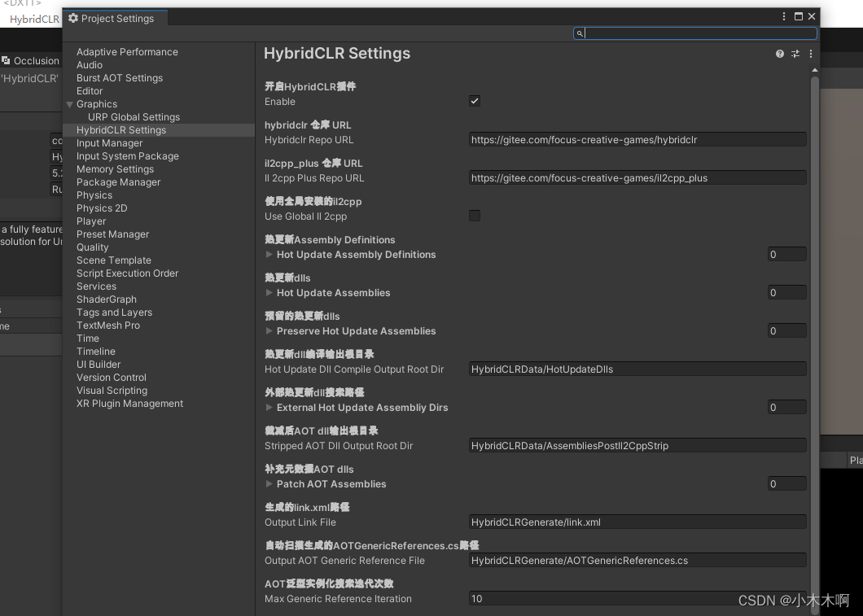863x616 pixels.
Task: Click the presets (sliders) icon near help
Action: tap(795, 54)
